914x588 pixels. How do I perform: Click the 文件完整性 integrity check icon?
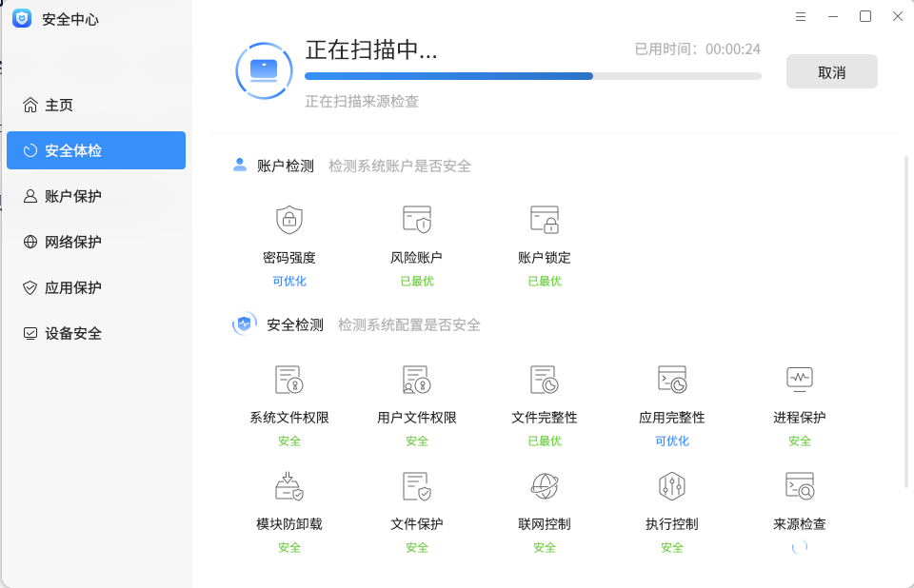(x=544, y=378)
